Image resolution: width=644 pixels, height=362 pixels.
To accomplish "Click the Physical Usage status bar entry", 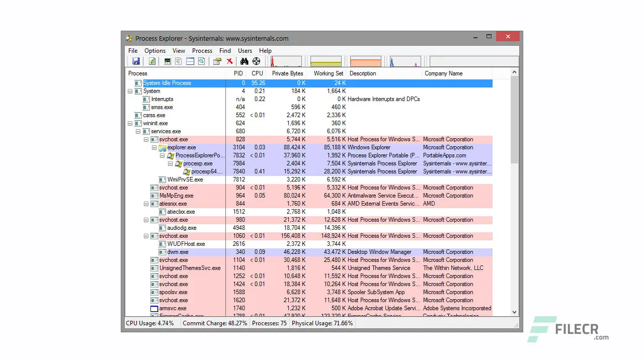I will [323, 323].
